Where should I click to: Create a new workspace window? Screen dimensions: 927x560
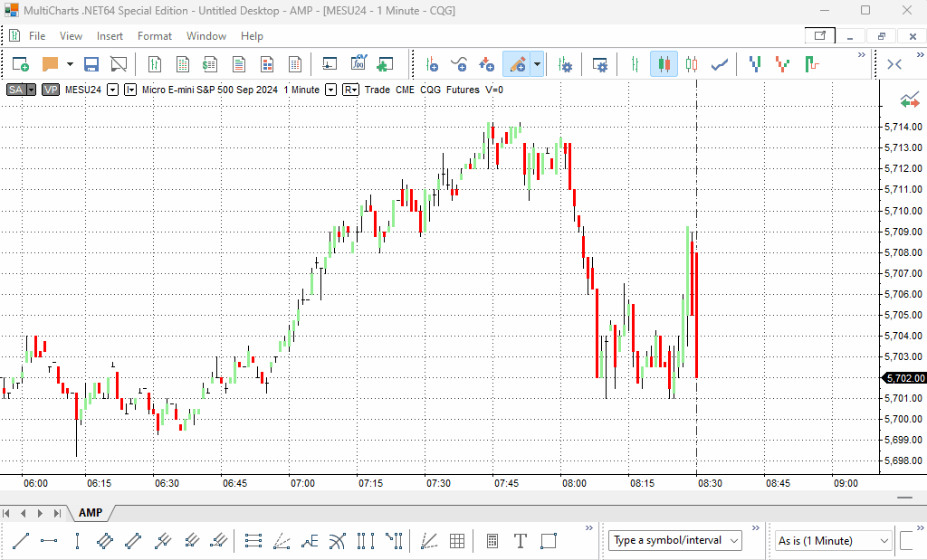(21, 64)
